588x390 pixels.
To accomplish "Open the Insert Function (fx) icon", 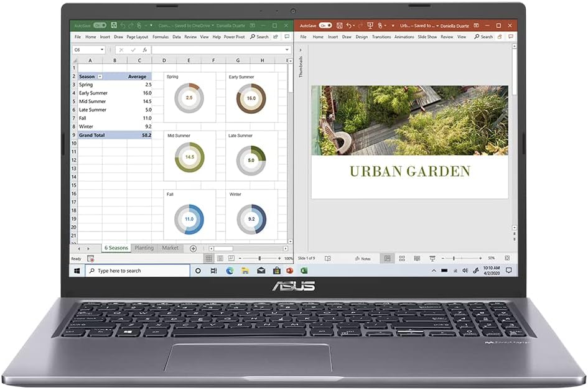I will click(x=146, y=49).
